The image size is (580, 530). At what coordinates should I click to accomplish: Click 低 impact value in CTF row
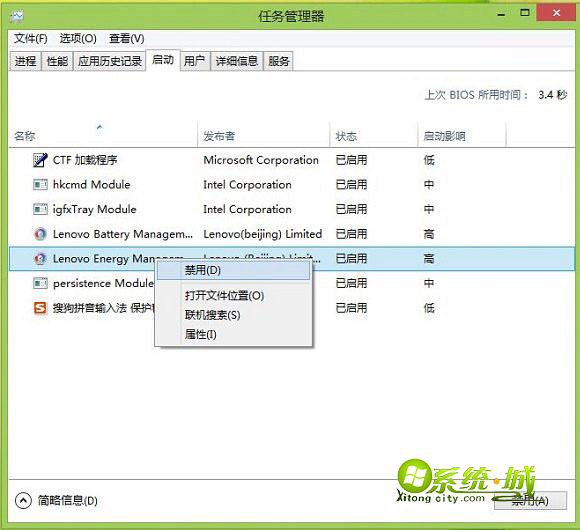click(429, 160)
